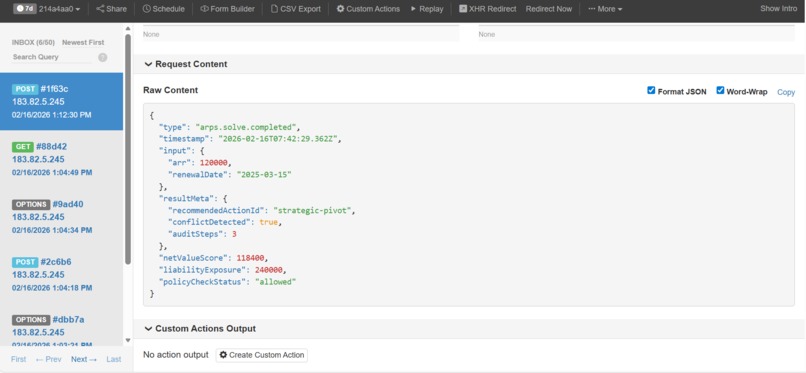Click the renewalDate value "2025-03-15"
The image size is (806, 373).
point(264,174)
